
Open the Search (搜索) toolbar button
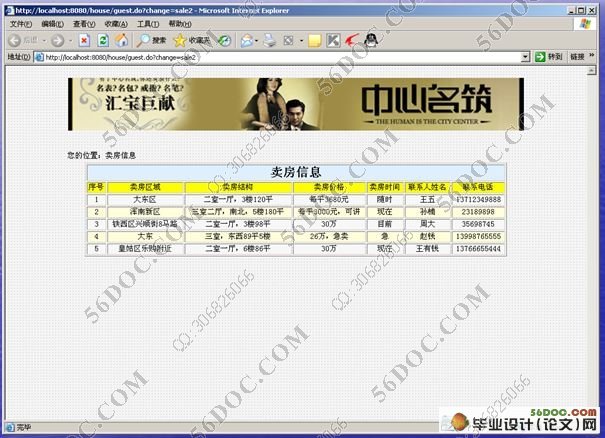(x=151, y=40)
